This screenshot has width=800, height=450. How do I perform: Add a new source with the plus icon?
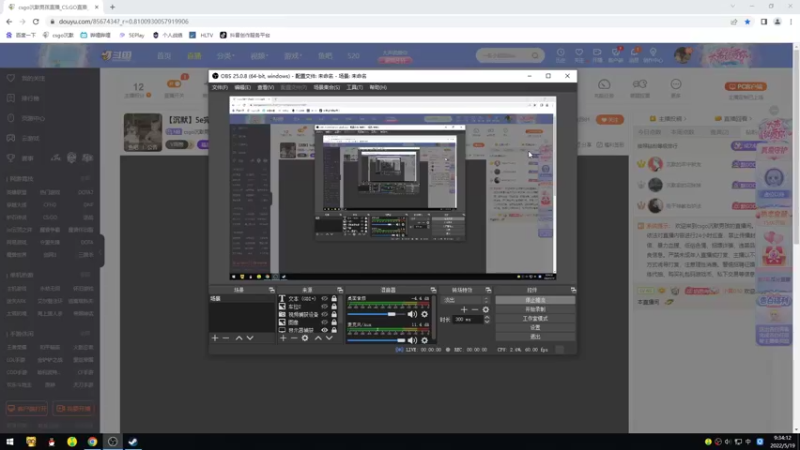point(283,338)
